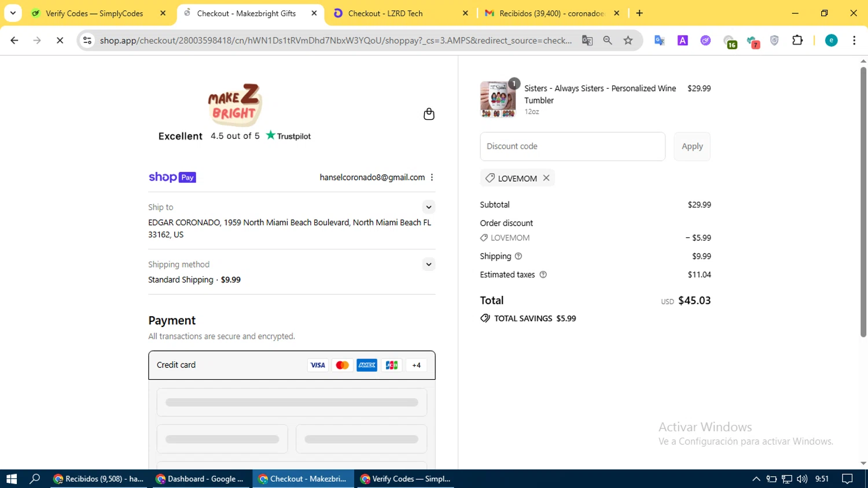Click the Mastercard icon
This screenshot has width=868, height=488.
pyautogui.click(x=342, y=365)
